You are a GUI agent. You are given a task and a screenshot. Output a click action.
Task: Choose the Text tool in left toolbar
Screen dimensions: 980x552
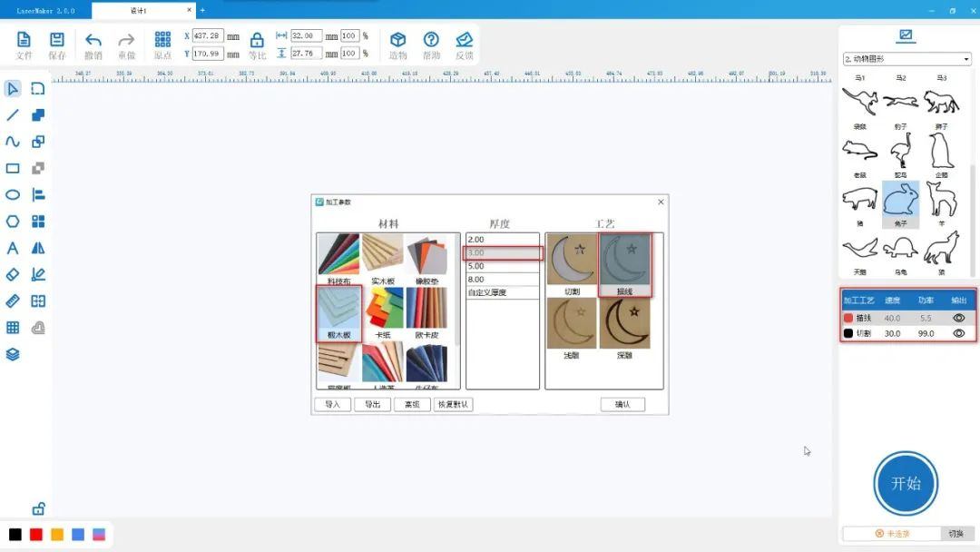[x=13, y=248]
